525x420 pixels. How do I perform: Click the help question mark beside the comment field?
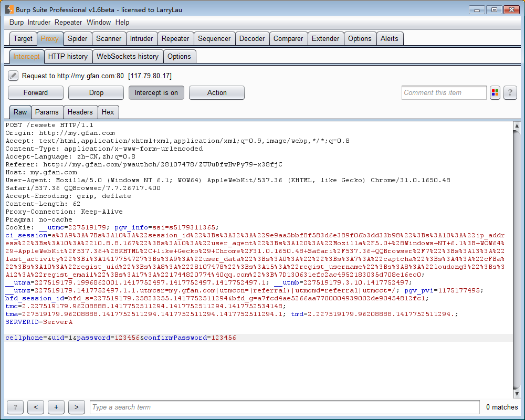[x=510, y=92]
